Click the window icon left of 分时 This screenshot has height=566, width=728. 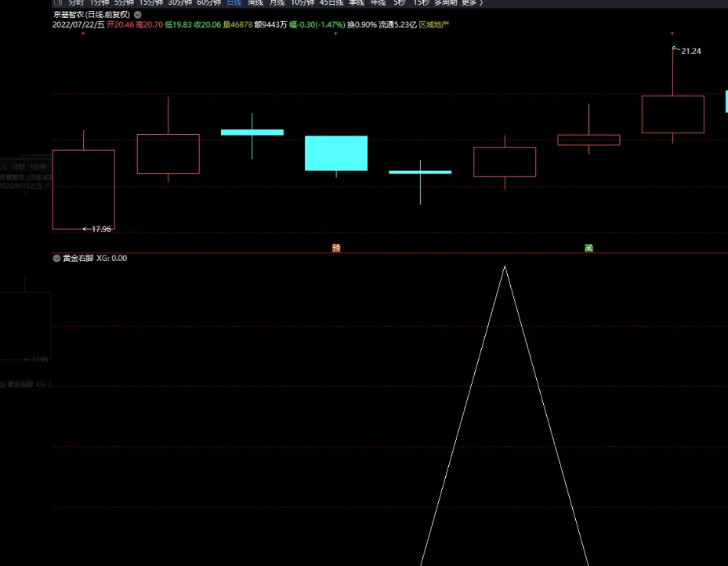57,2
